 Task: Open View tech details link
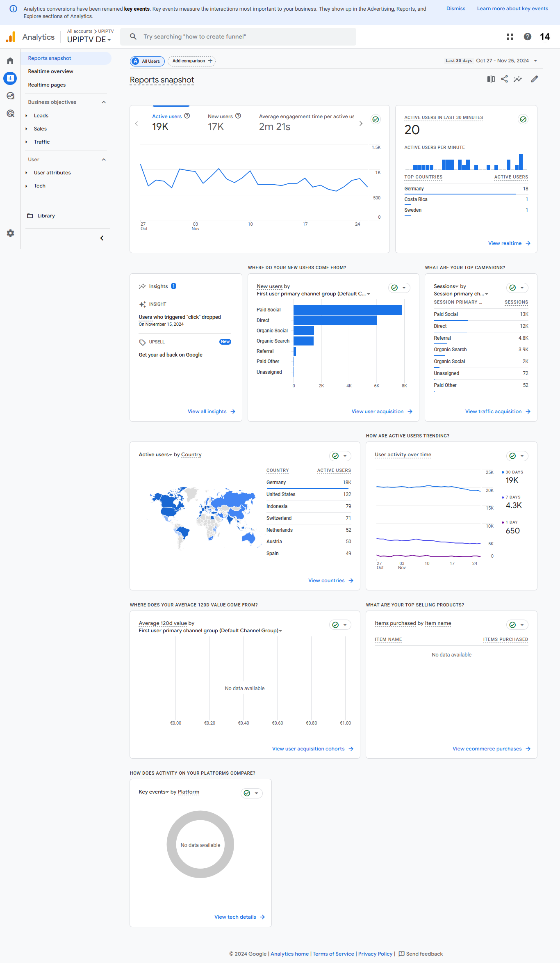(240, 917)
